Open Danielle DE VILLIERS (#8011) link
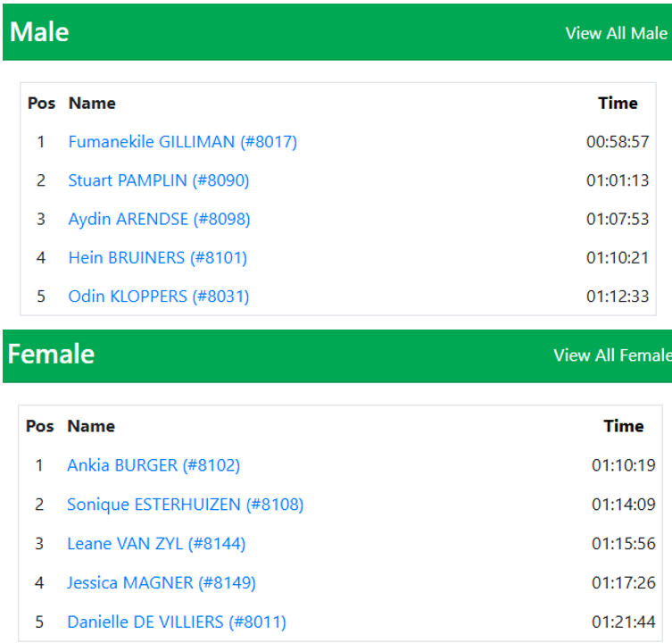This screenshot has height=643, width=672. pos(176,622)
